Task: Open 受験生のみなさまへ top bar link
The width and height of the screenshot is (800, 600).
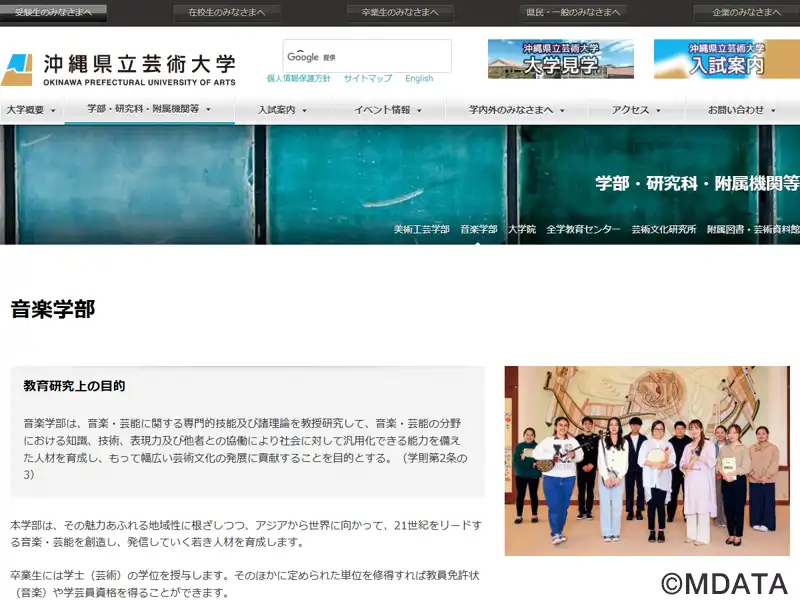Action: pos(53,12)
